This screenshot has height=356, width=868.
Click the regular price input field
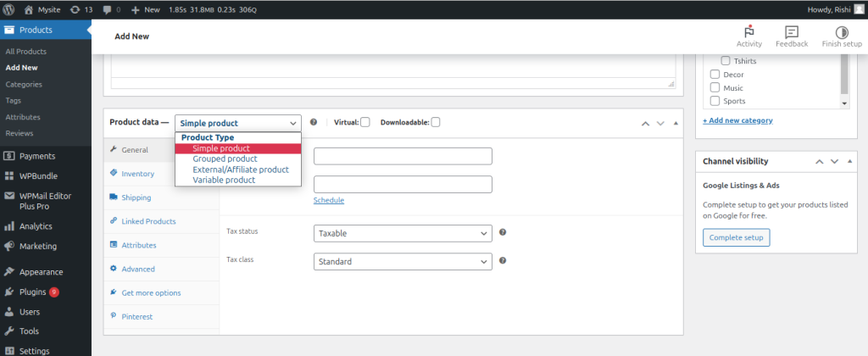coord(403,156)
